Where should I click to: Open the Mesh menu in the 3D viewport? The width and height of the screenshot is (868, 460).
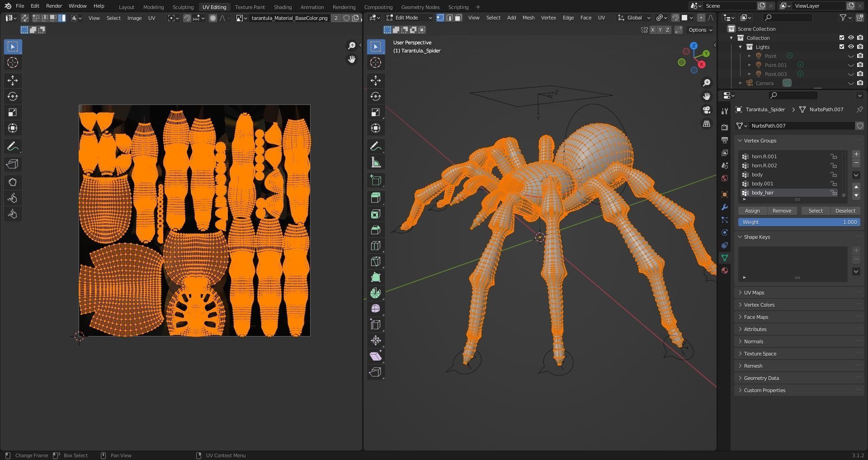pyautogui.click(x=528, y=18)
